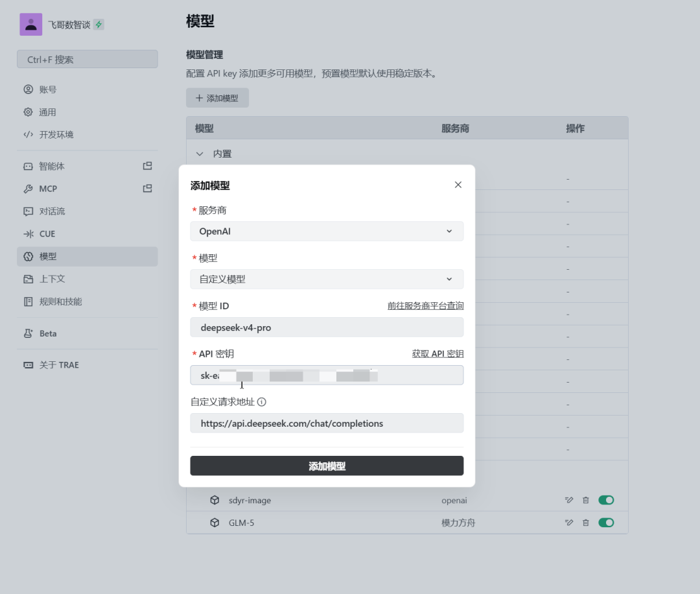Viewport: 700px width, 594px height.
Task: Collapse the 内置 models group
Action: (x=200, y=154)
